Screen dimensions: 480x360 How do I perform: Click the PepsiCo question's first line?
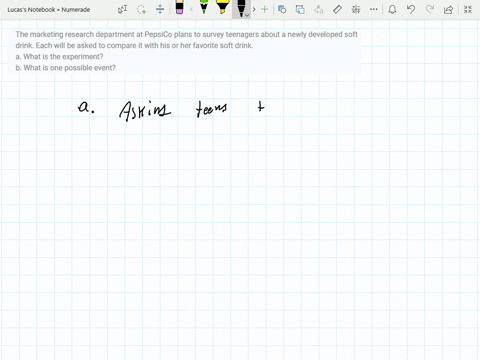click(x=186, y=34)
